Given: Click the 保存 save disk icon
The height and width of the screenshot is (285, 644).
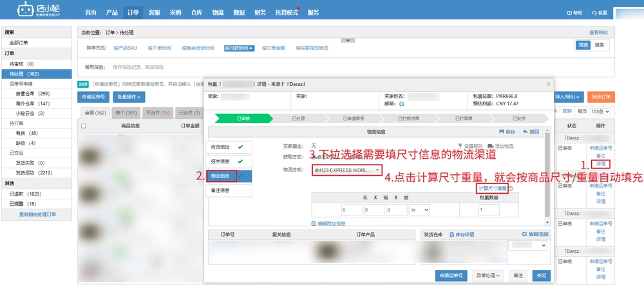Looking at the screenshot, I should point(501,132).
